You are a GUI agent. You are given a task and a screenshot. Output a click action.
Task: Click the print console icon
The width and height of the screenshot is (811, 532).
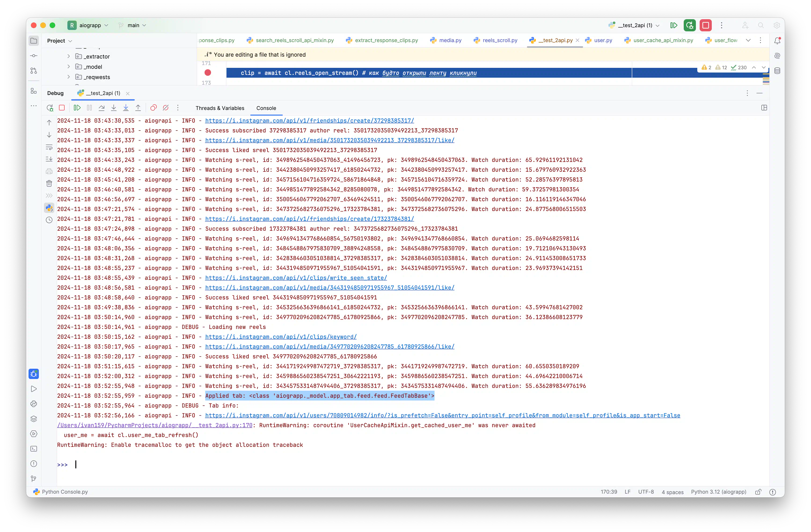click(x=49, y=171)
